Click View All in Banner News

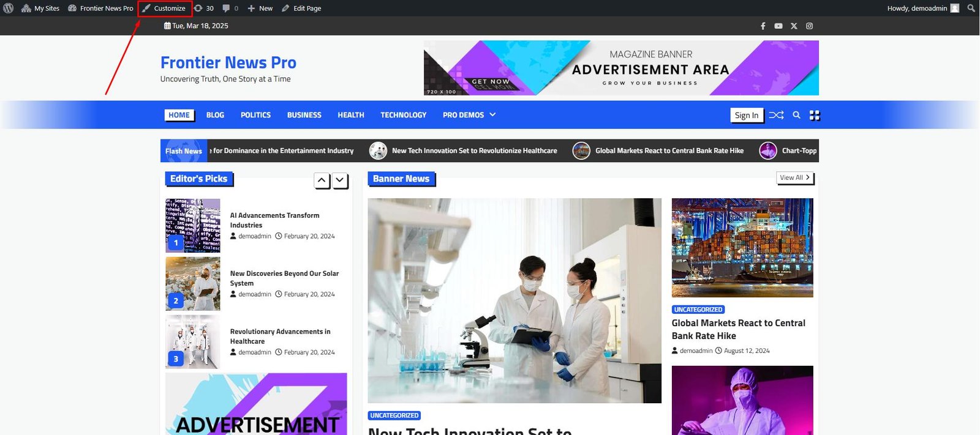[x=795, y=177]
